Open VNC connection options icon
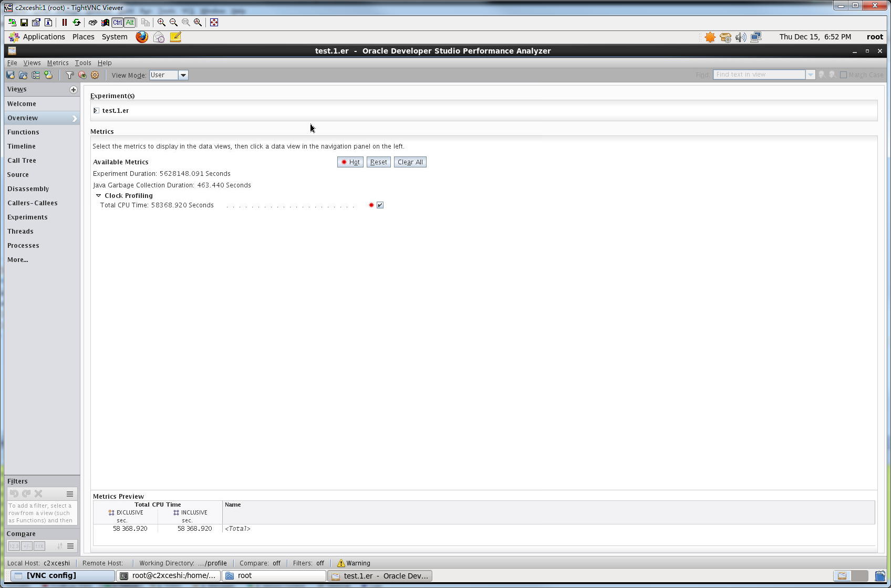This screenshot has height=588, width=891. pyautogui.click(x=36, y=23)
